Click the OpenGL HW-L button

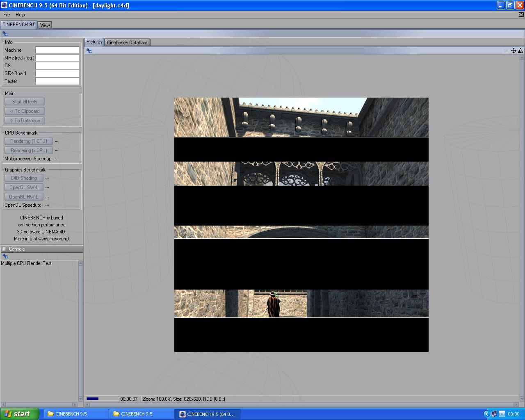pos(24,197)
